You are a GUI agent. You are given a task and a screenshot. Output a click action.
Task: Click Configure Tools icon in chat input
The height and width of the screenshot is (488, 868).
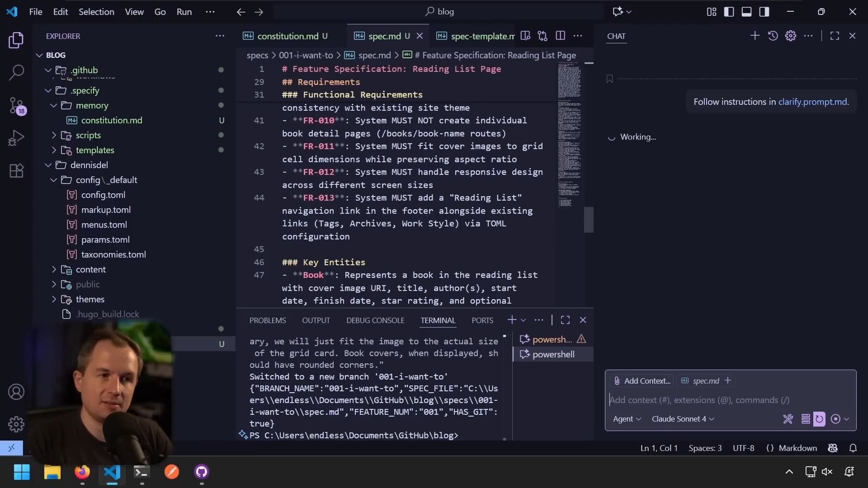788,419
